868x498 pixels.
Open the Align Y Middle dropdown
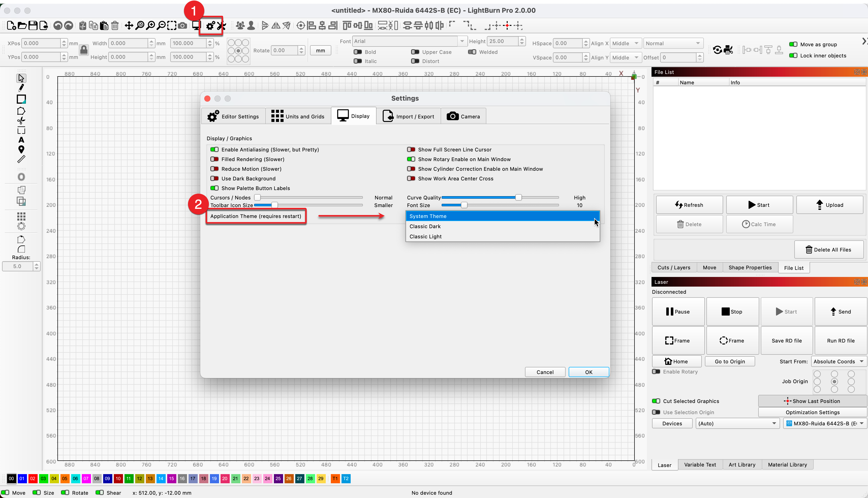point(626,57)
